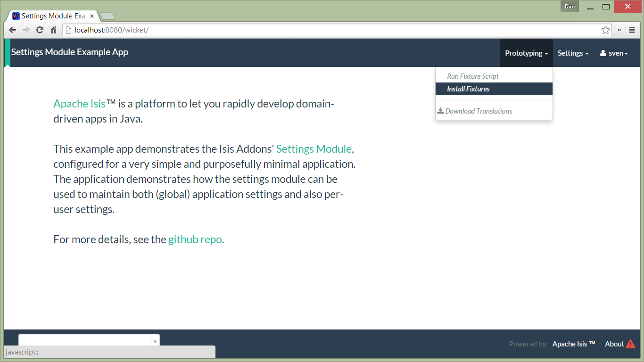Open the About link in the footer
Screen dimensions: 644x362
pyautogui.click(x=614, y=344)
